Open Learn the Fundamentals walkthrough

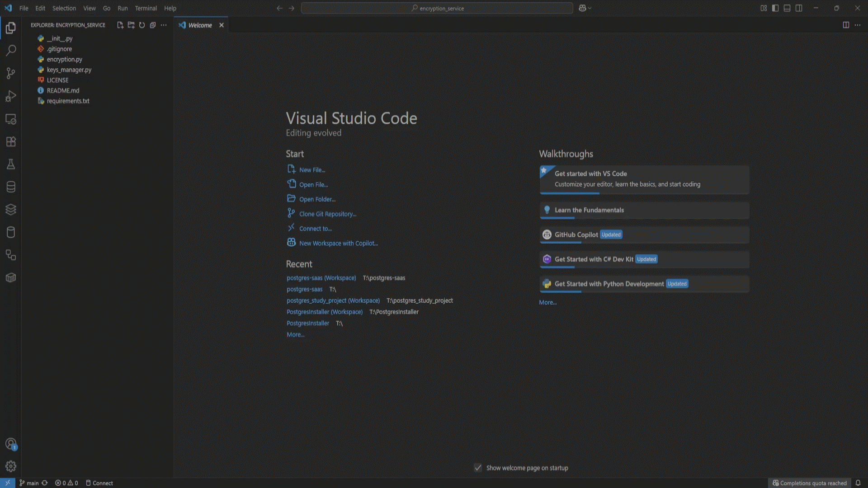tap(645, 211)
